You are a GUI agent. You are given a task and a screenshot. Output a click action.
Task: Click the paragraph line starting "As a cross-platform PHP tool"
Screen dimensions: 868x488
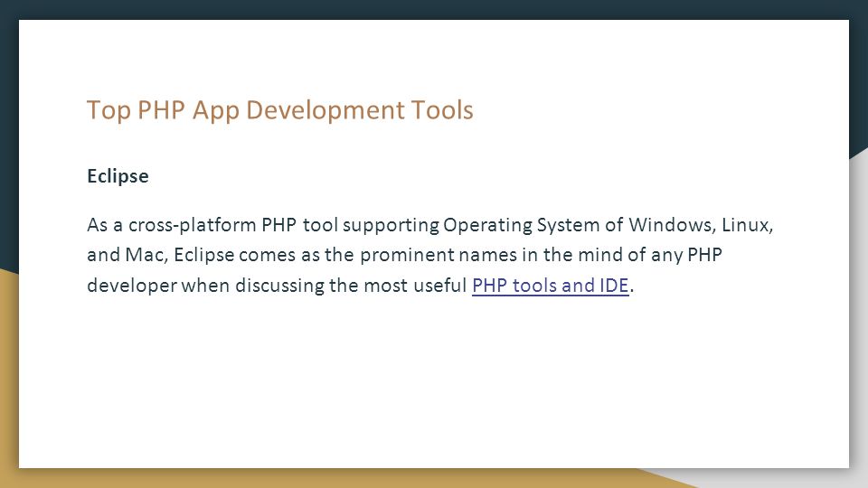click(x=430, y=225)
